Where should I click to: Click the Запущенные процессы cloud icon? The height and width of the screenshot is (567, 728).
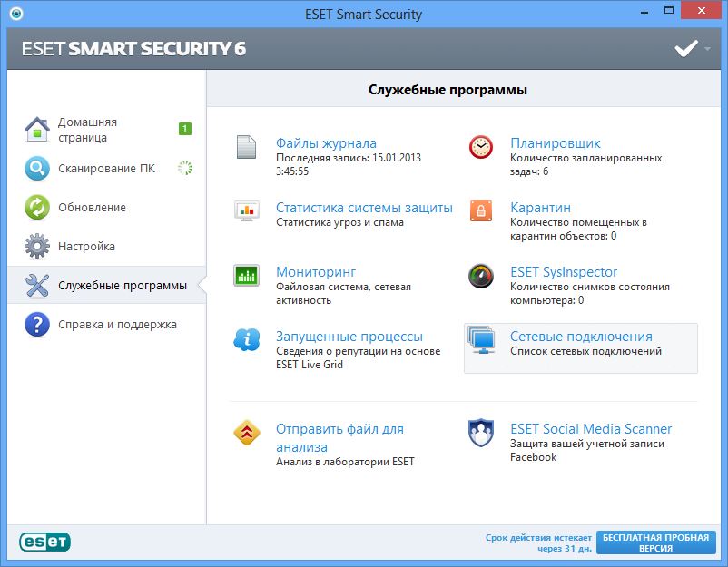pyautogui.click(x=247, y=340)
